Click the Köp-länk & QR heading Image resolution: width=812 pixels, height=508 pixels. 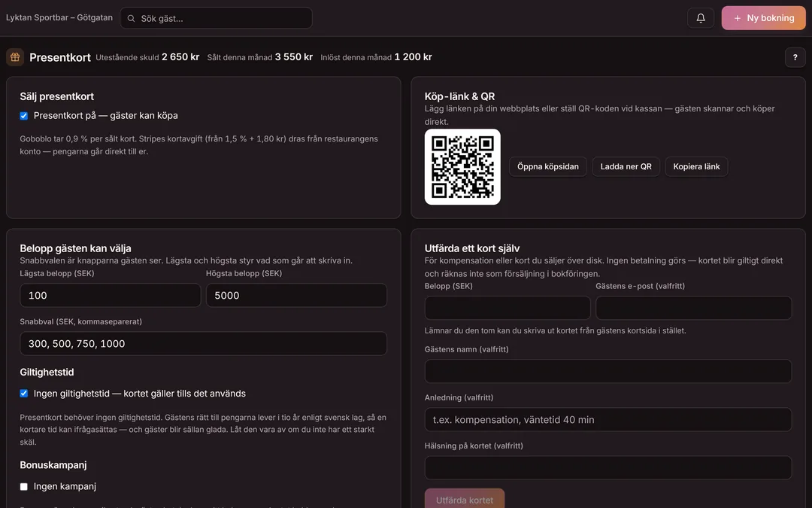click(460, 96)
